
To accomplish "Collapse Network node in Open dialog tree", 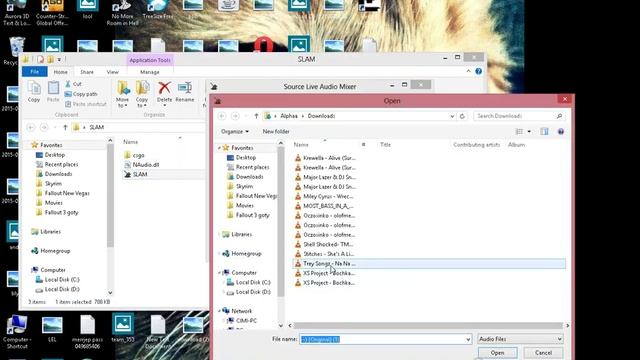I will click(220, 311).
